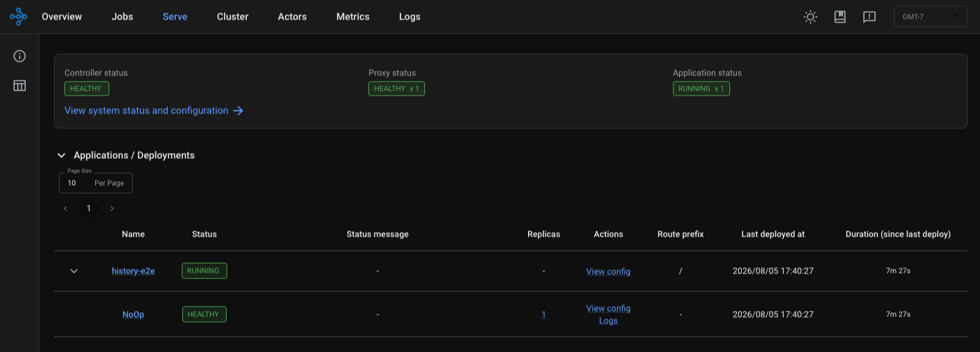Click history-e2e duration 7m 27s

(898, 271)
